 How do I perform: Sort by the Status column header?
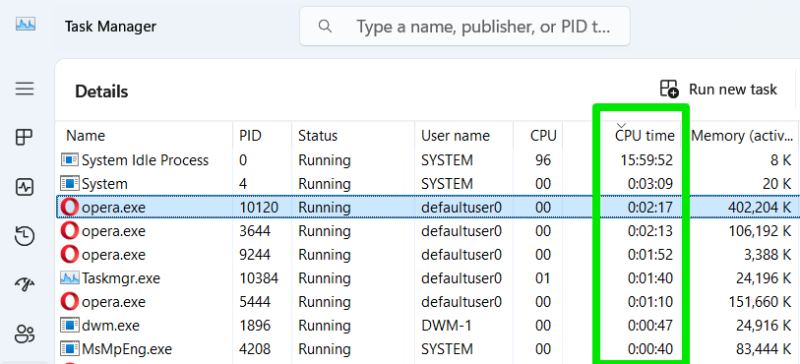point(353,136)
